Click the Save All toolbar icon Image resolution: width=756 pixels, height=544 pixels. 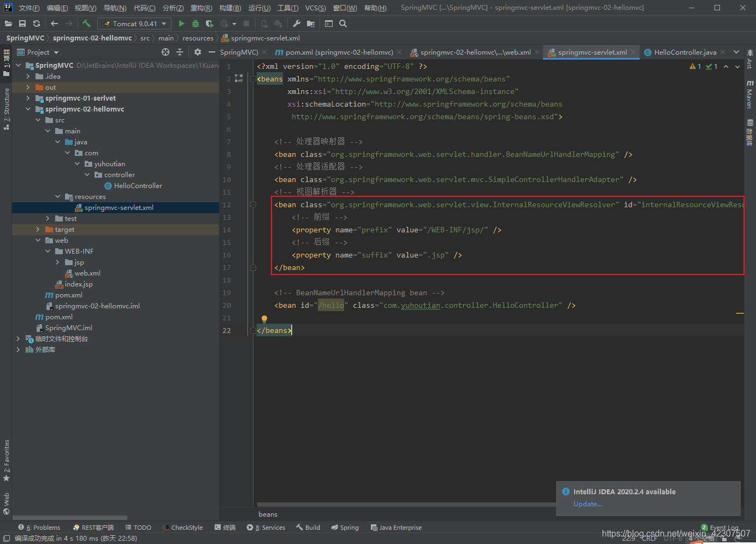click(x=22, y=24)
